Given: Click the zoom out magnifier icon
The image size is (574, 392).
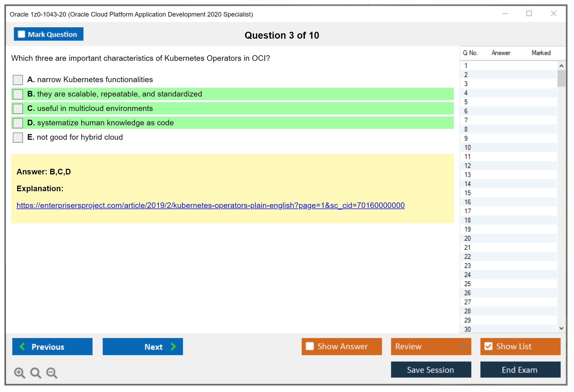Looking at the screenshot, I should coord(52,373).
